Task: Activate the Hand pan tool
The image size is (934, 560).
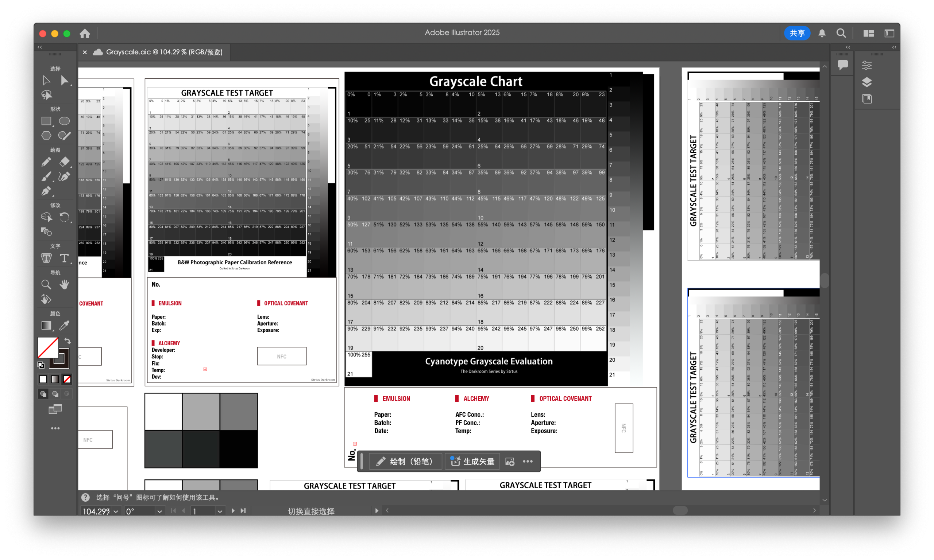Action: 65,285
